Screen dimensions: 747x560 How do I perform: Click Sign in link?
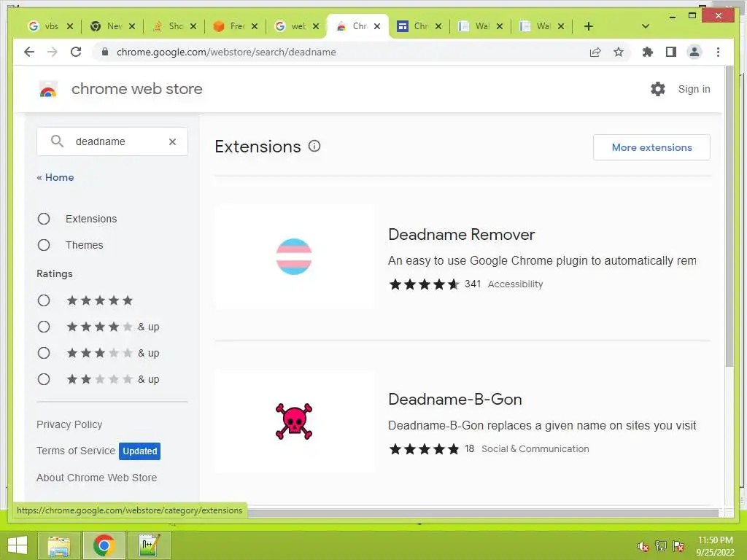point(694,89)
